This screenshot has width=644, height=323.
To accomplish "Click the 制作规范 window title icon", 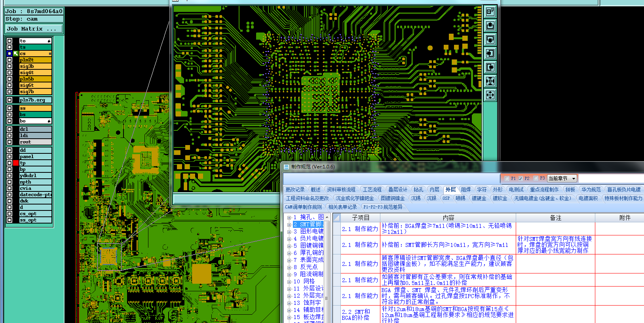I will (x=286, y=167).
